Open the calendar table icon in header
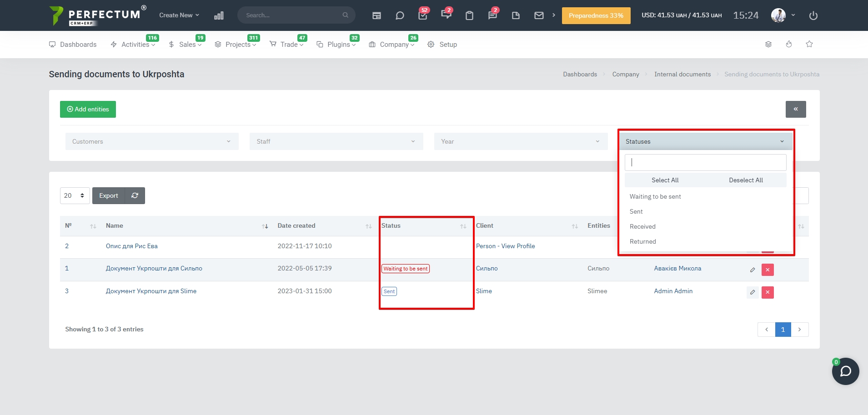 click(376, 15)
